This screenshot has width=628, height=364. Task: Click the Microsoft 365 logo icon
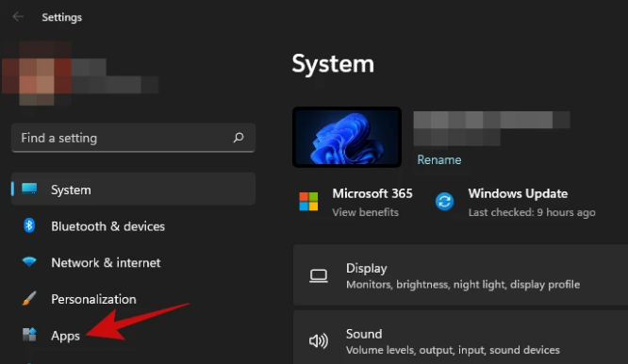(308, 202)
